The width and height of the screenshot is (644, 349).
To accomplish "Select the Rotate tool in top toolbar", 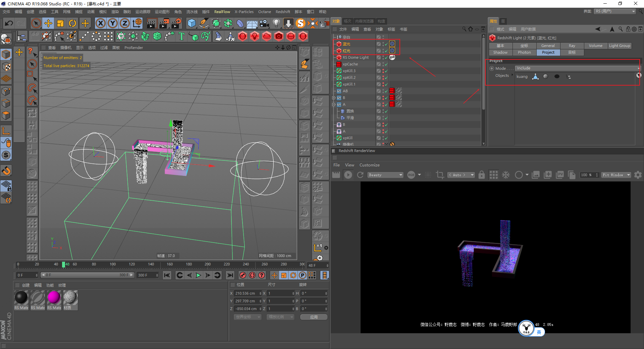I will click(x=72, y=23).
